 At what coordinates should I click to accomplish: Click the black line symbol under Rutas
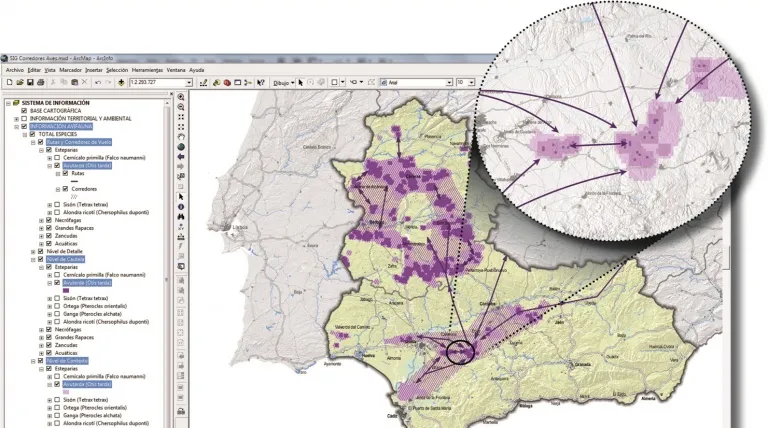pyautogui.click(x=74, y=181)
